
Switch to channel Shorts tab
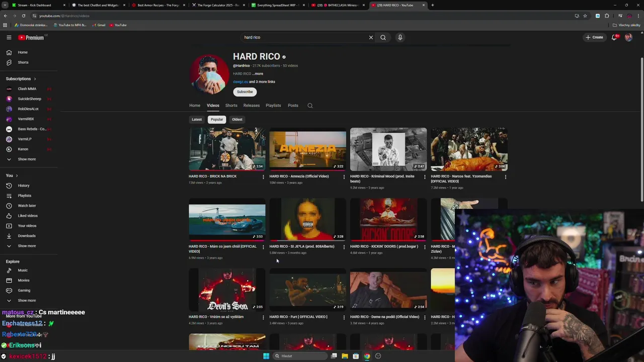click(231, 106)
